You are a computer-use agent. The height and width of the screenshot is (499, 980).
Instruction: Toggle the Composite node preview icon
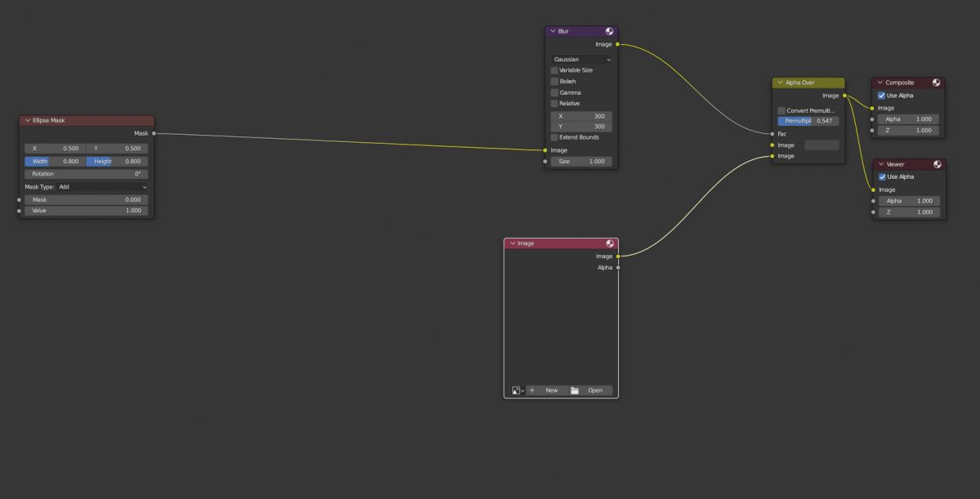coord(937,82)
